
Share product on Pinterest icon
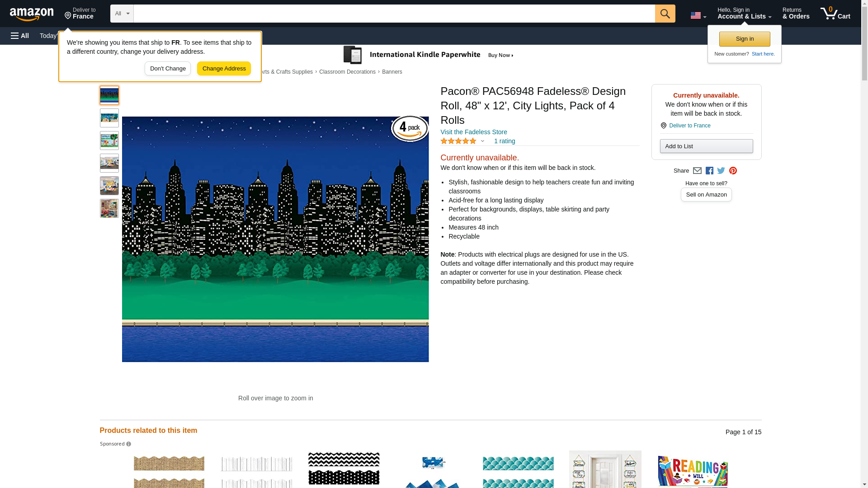click(x=733, y=171)
